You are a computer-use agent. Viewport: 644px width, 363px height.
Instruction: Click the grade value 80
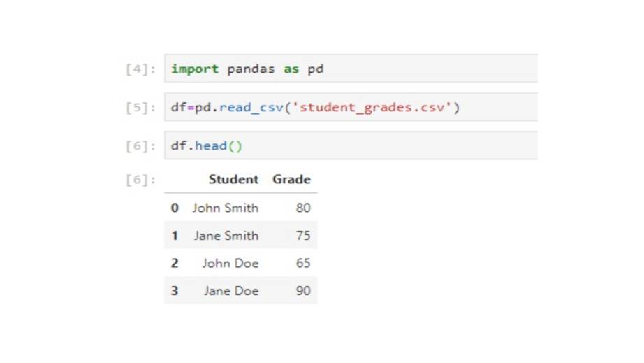pos(302,208)
